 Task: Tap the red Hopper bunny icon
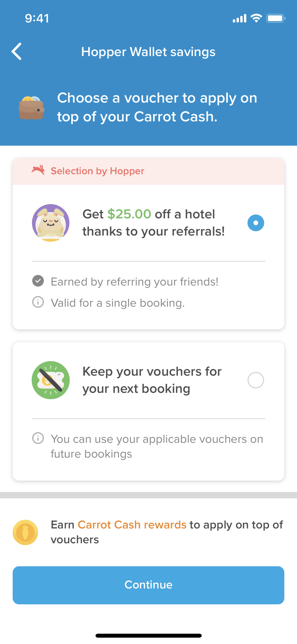click(38, 170)
